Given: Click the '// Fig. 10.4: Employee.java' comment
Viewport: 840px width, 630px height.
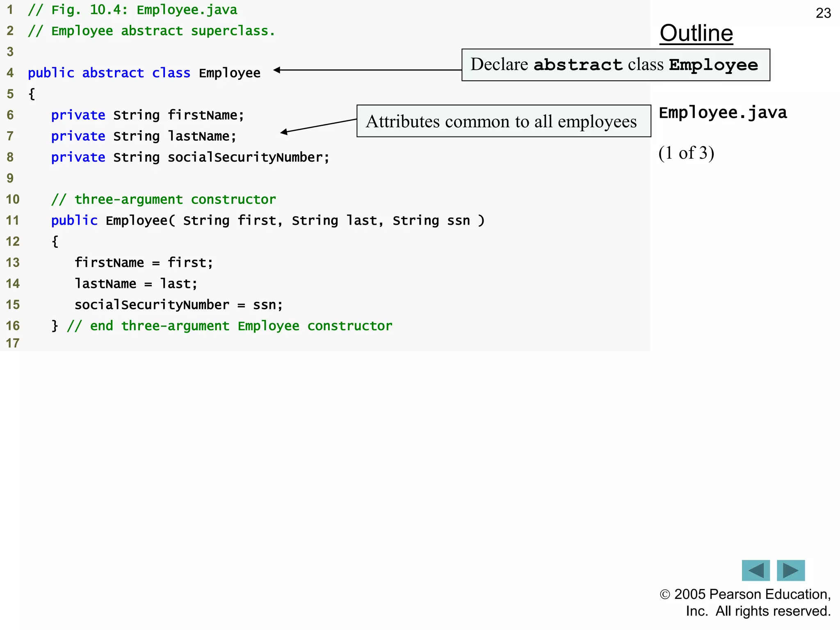Looking at the screenshot, I should click(x=132, y=10).
